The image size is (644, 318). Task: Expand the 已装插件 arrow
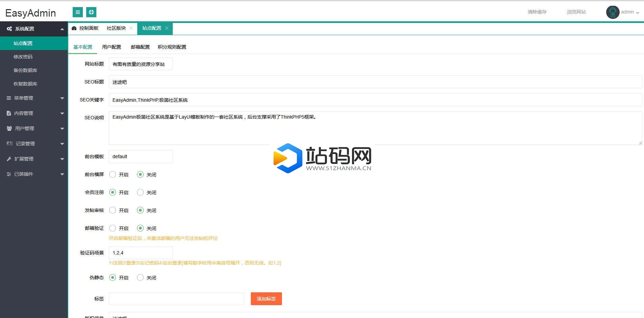(x=62, y=174)
